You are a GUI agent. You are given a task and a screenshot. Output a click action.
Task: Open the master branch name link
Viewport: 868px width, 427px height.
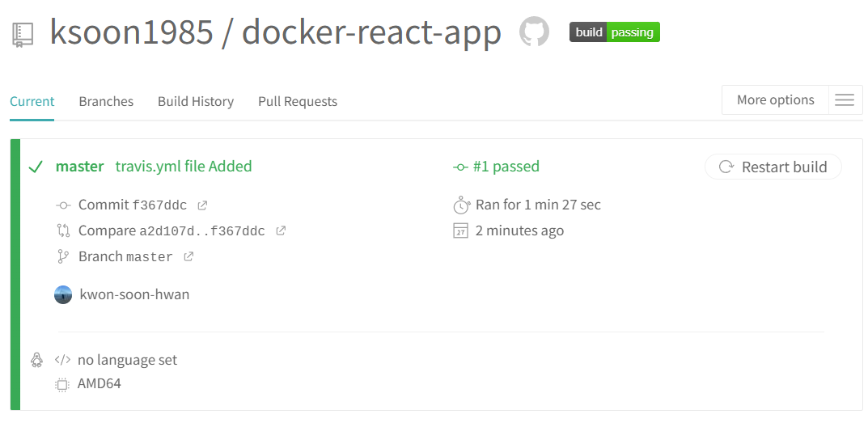coord(80,167)
